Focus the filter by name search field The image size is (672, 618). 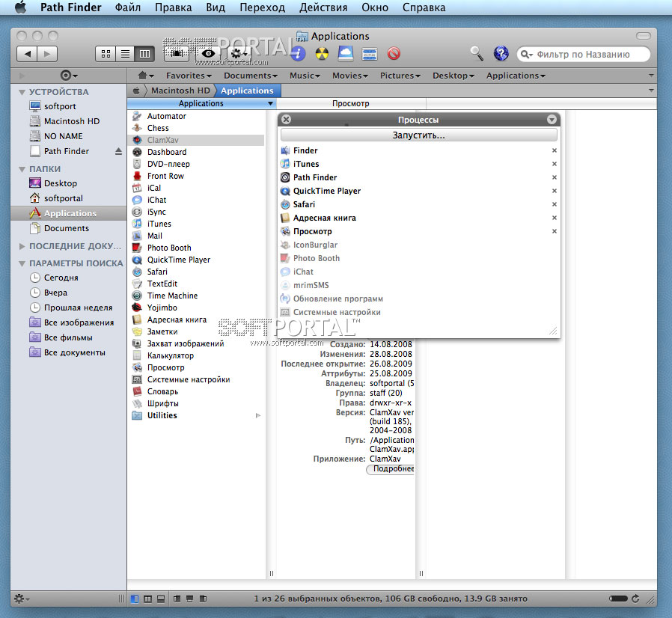pos(583,55)
